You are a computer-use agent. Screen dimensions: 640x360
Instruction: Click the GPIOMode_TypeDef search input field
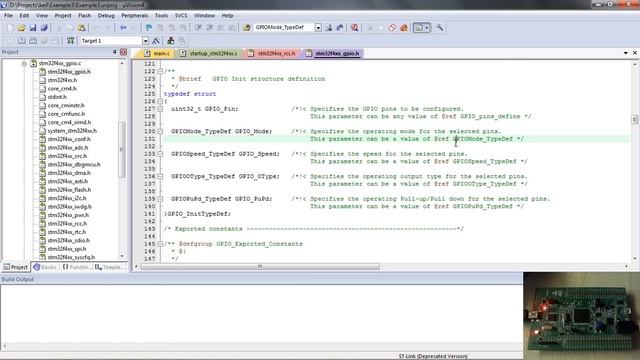point(284,28)
